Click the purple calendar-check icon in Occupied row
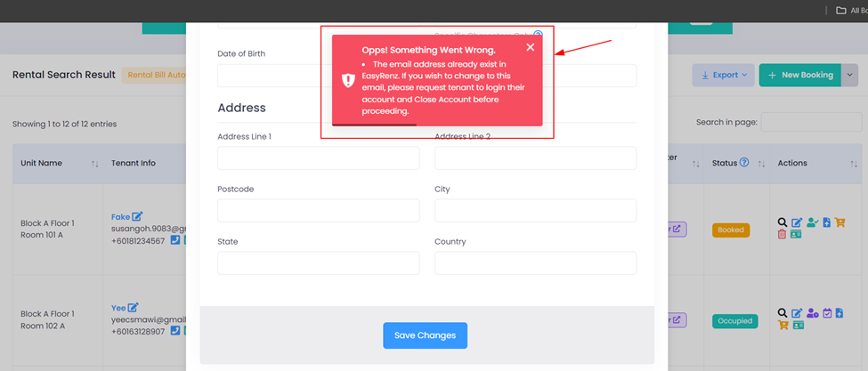Screen dimensions: 868x371 (x=827, y=313)
